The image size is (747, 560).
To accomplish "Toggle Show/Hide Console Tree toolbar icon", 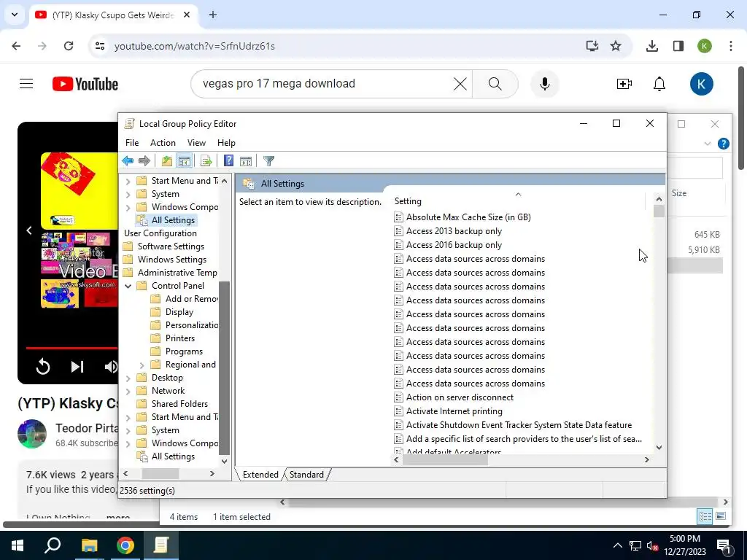I will 185,161.
